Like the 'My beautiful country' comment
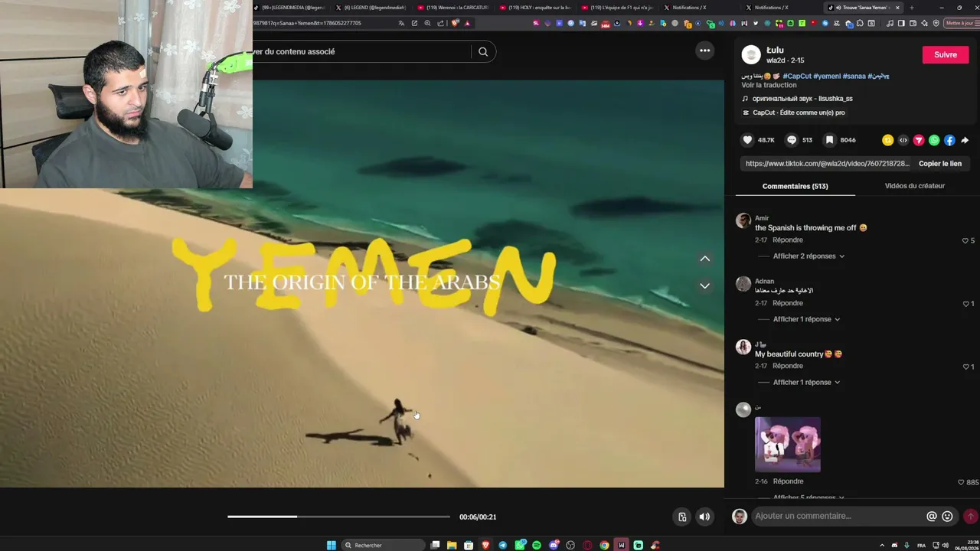The width and height of the screenshot is (980, 551). [965, 367]
